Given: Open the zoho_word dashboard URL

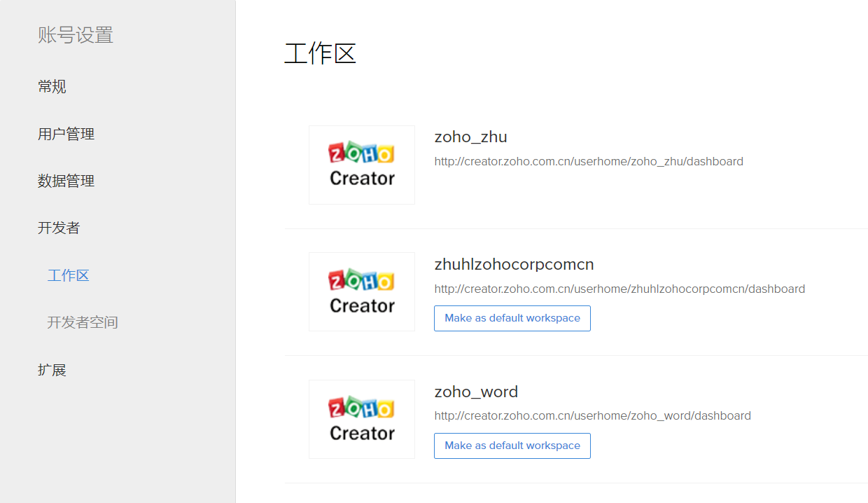Looking at the screenshot, I should pos(592,416).
